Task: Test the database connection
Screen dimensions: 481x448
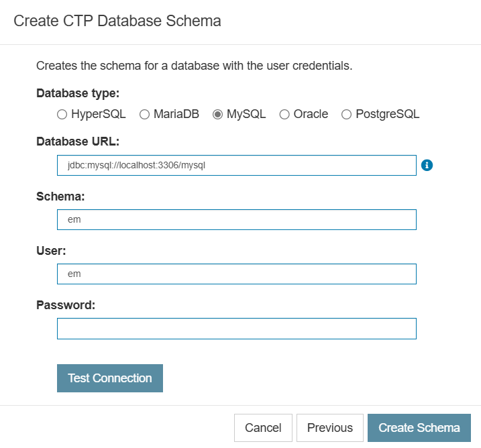Action: click(x=110, y=378)
